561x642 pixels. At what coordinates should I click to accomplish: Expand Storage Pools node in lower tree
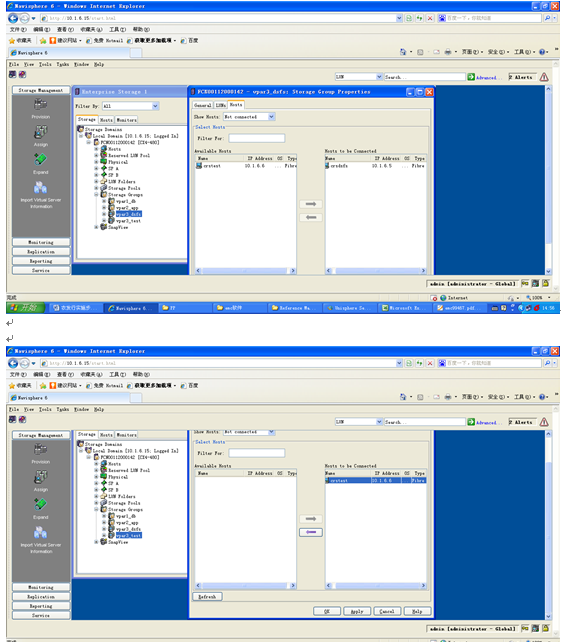click(x=96, y=503)
